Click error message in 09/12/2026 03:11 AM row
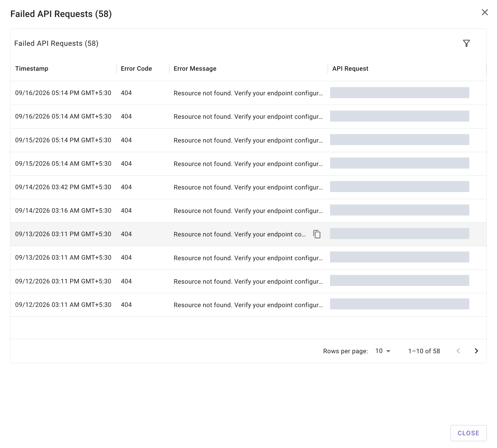The image size is (497, 448). point(248,305)
